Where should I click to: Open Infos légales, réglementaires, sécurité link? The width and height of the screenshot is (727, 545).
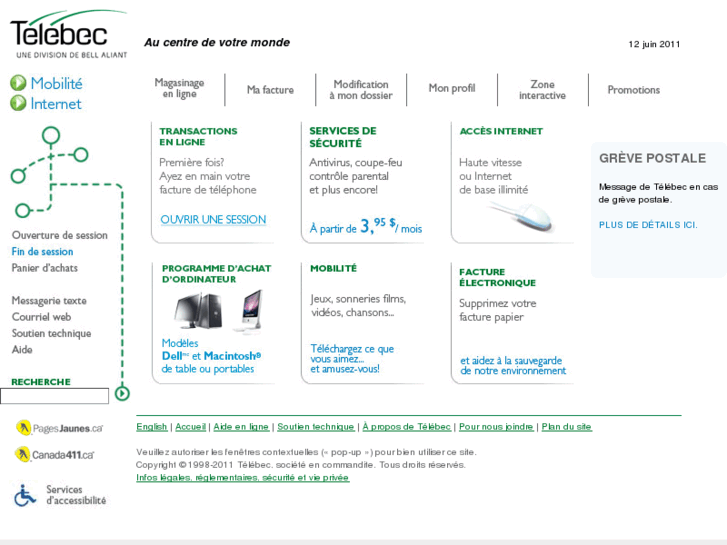tap(242, 478)
